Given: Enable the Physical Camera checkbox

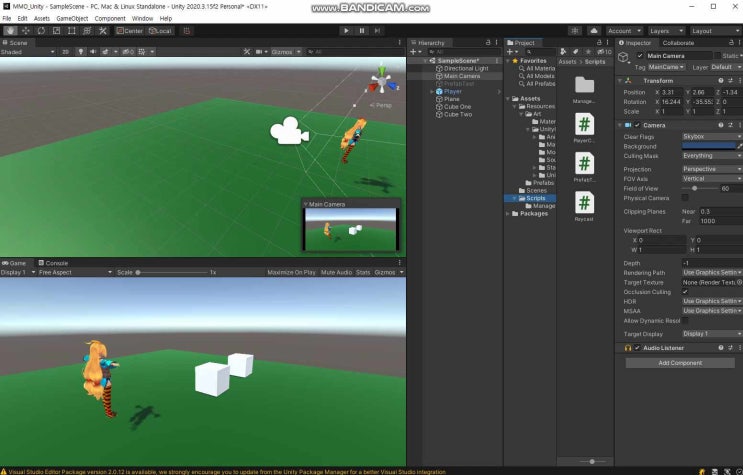Looking at the screenshot, I should [x=685, y=198].
